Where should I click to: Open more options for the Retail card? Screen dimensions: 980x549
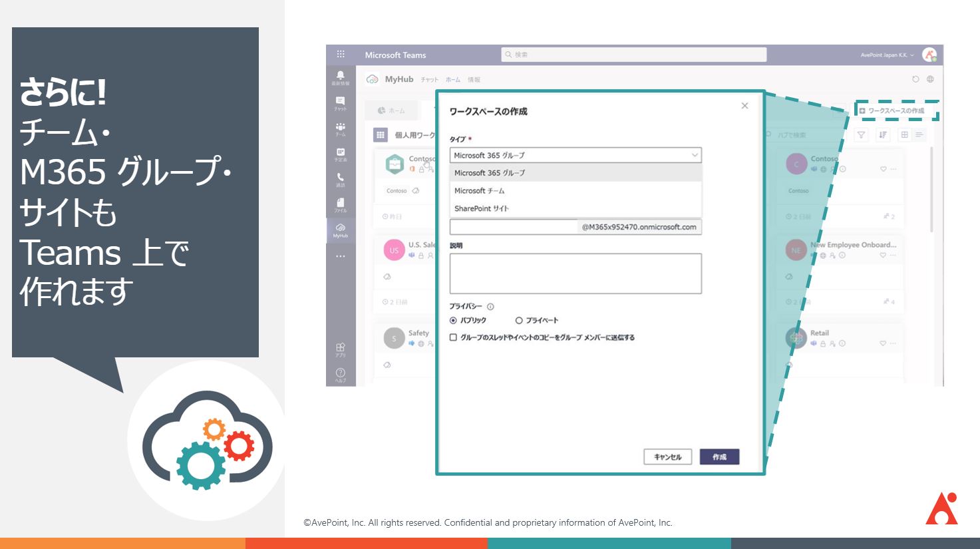point(894,343)
